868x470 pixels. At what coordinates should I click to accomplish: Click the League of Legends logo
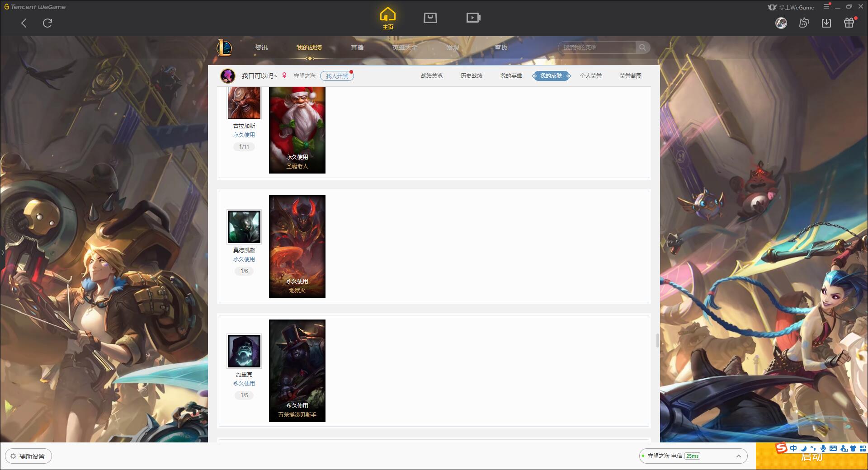[224, 47]
